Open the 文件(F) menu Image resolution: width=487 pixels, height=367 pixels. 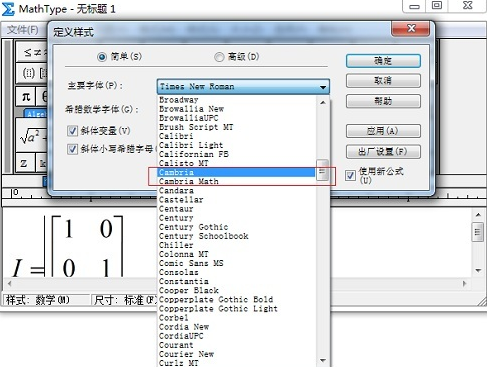coord(23,30)
